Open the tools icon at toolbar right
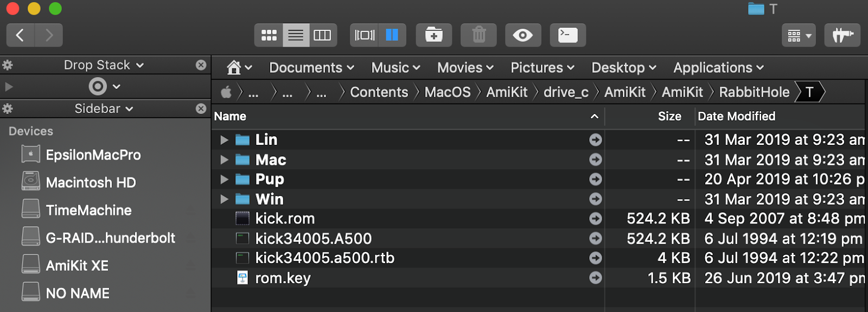Image resolution: width=868 pixels, height=312 pixels. pos(842,35)
